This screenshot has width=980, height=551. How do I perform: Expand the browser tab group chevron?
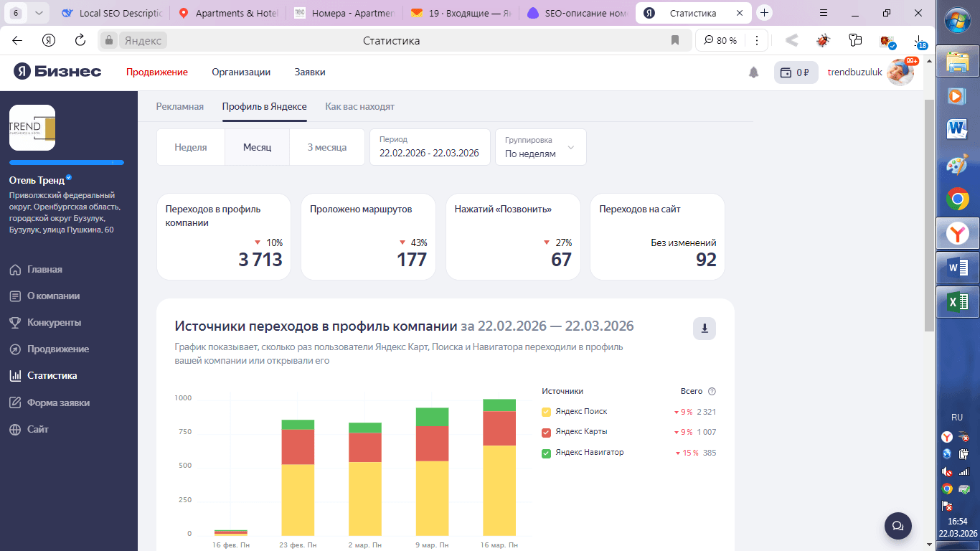[x=39, y=13]
